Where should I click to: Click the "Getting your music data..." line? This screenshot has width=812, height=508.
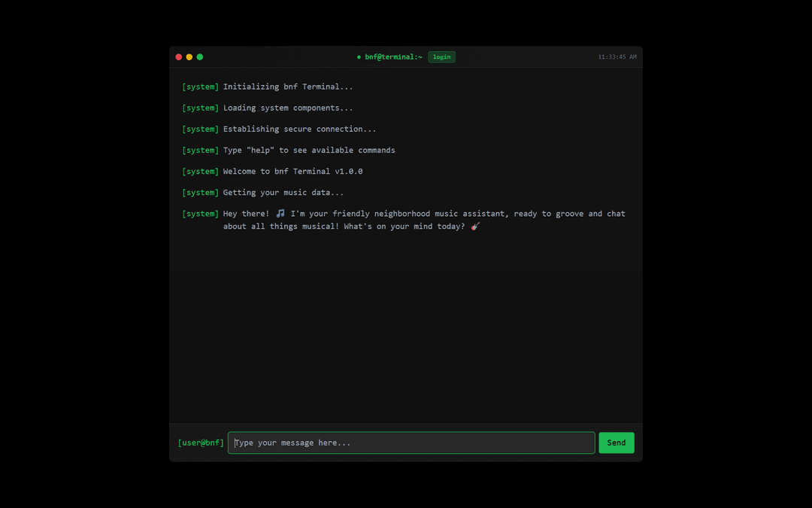coord(283,193)
